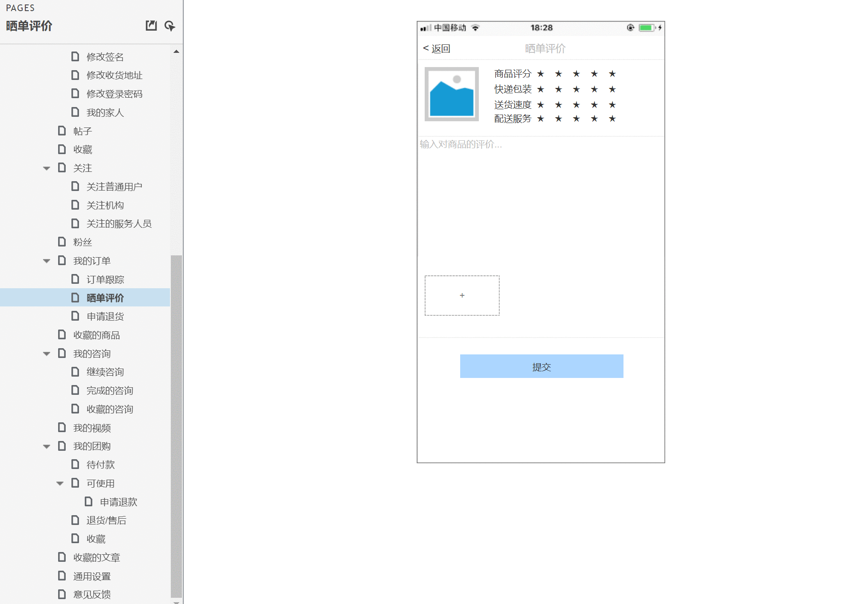Submit the review with 提交 button
The width and height of the screenshot is (868, 604).
point(541,366)
